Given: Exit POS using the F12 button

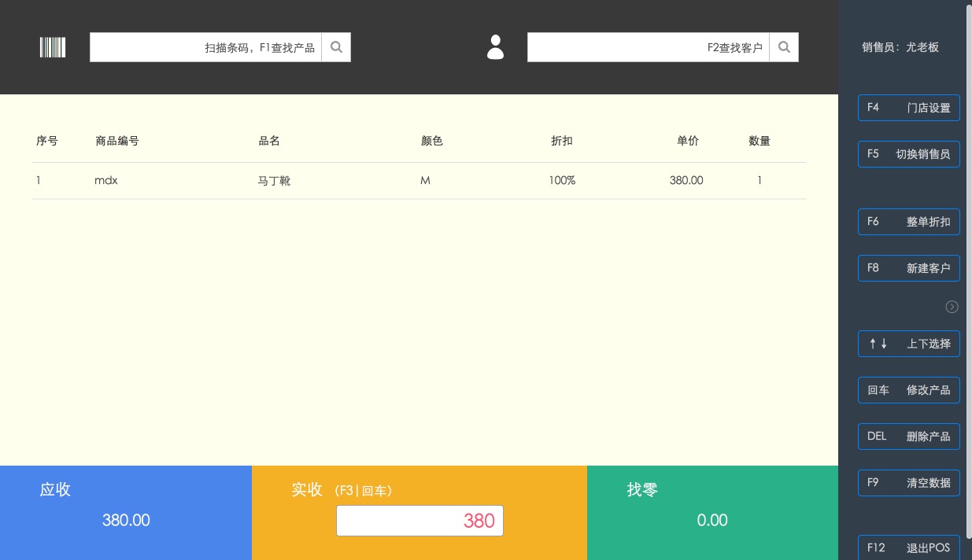Looking at the screenshot, I should (908, 547).
